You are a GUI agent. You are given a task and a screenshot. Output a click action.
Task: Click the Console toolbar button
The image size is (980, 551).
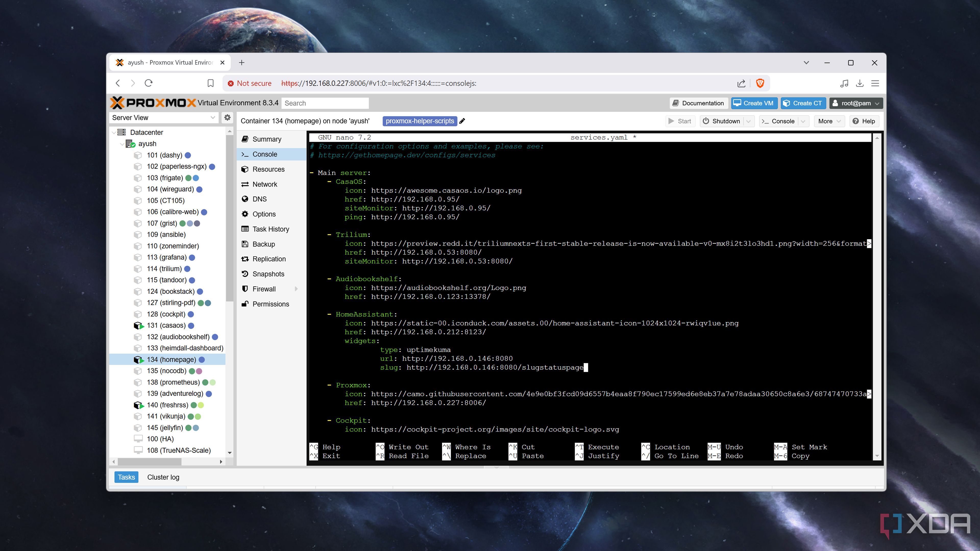point(778,121)
